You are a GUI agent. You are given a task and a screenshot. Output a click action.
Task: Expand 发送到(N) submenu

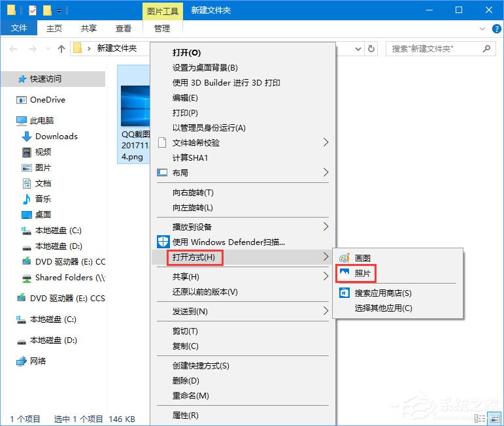point(326,311)
